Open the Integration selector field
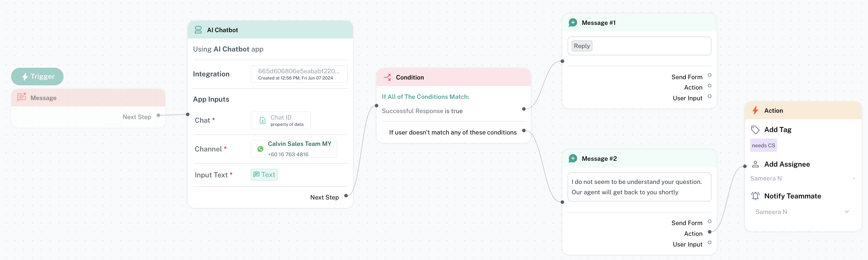The image size is (868, 260). click(x=299, y=74)
